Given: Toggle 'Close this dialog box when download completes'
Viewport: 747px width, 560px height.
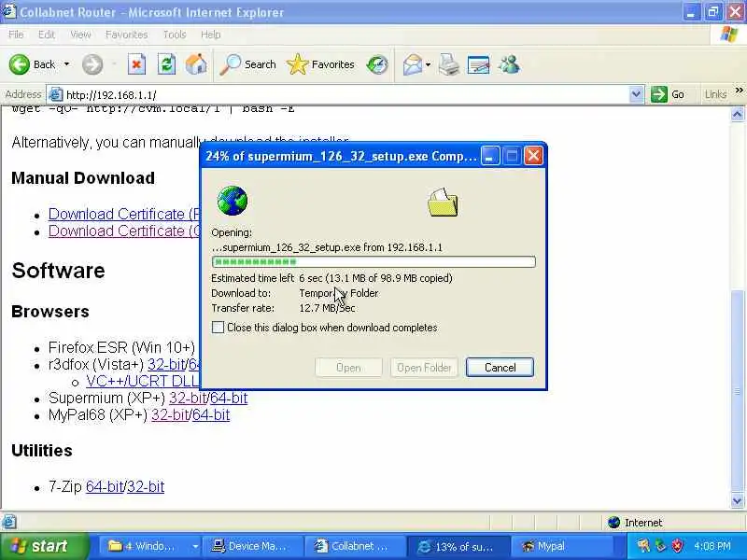Looking at the screenshot, I should (x=218, y=328).
